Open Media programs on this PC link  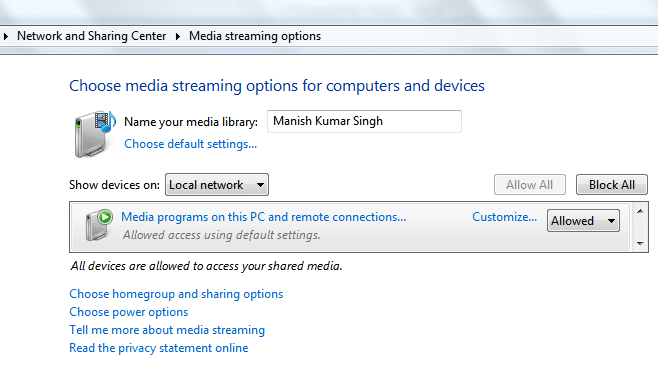tap(263, 217)
